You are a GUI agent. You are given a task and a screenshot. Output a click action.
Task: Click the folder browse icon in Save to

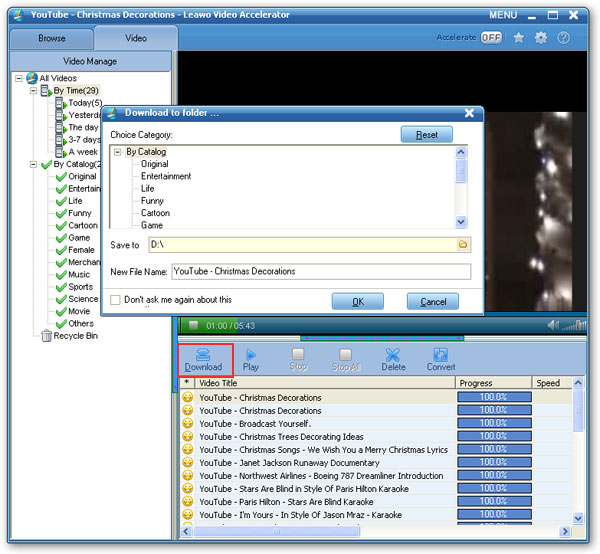(x=463, y=244)
